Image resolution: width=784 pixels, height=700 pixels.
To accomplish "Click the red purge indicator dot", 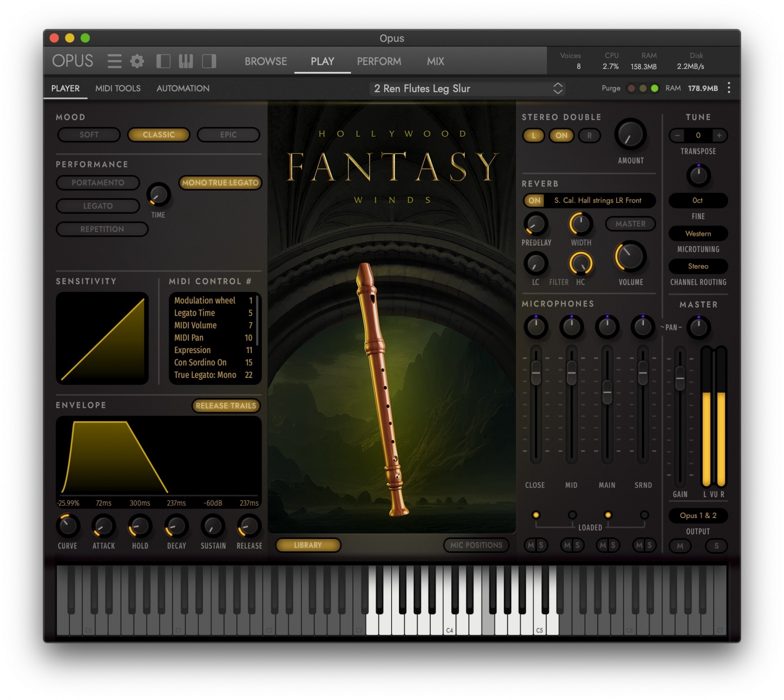I will (631, 88).
